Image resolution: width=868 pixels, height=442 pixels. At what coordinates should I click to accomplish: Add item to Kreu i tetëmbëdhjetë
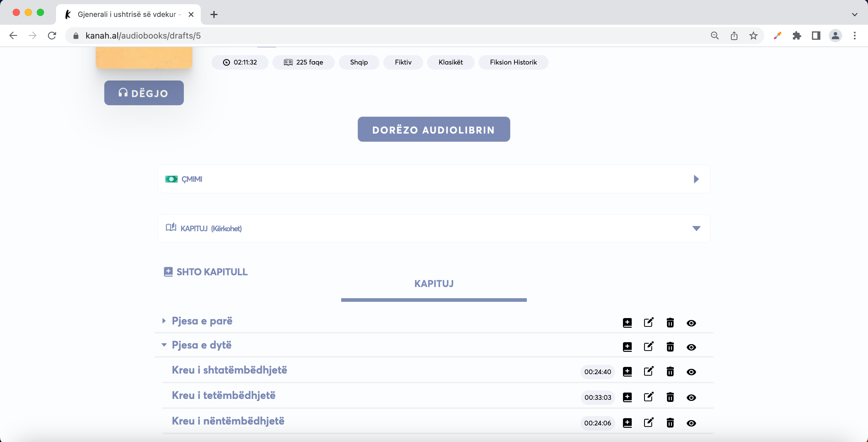coord(627,397)
